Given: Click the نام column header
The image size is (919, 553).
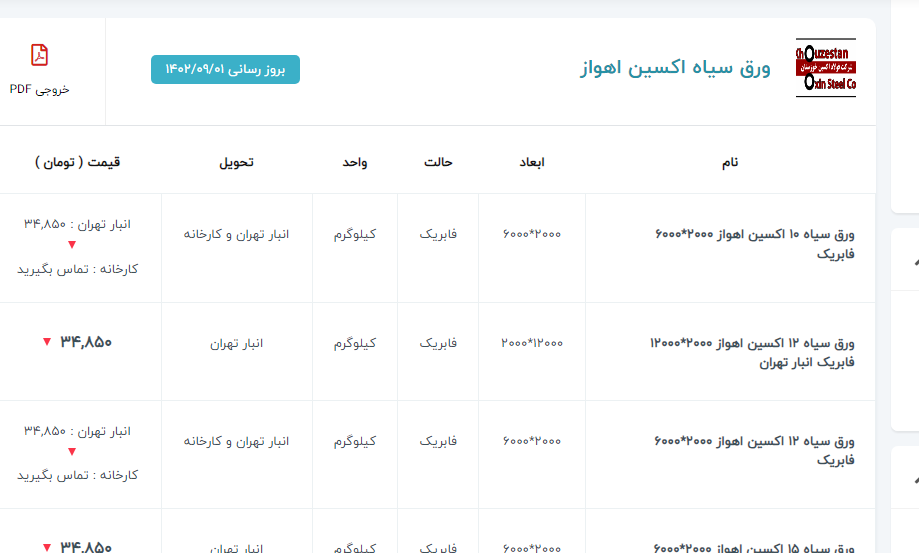Looking at the screenshot, I should pos(730,162).
